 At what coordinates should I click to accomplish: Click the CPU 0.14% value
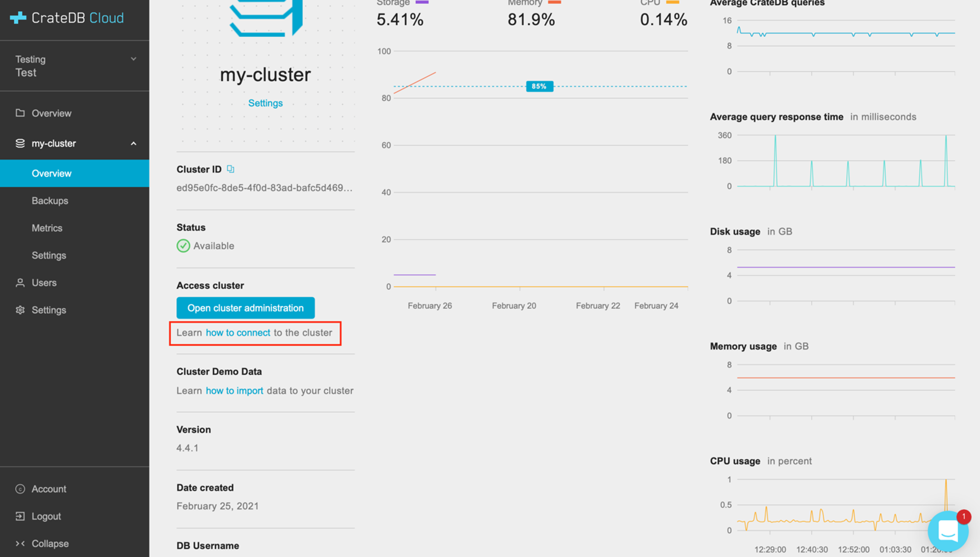coord(664,19)
